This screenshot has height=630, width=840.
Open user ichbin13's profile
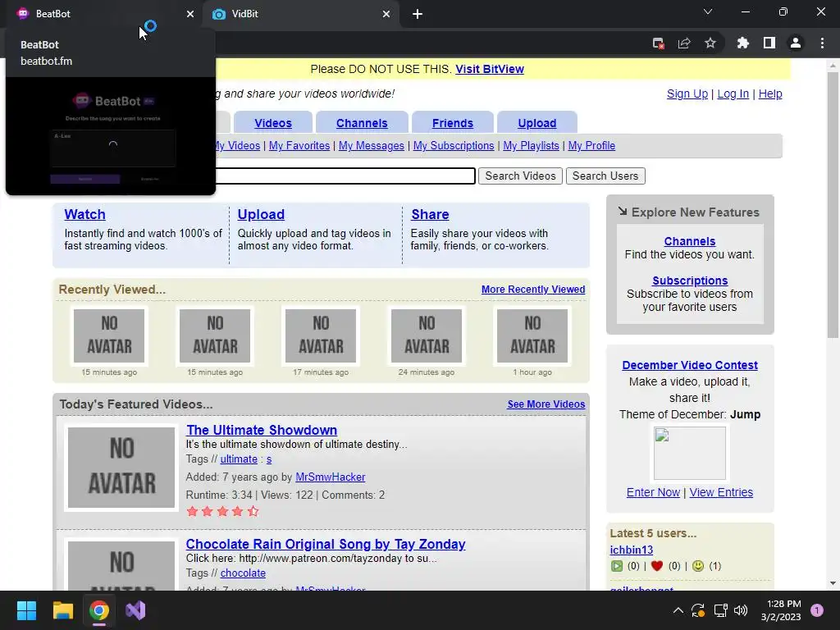631,550
